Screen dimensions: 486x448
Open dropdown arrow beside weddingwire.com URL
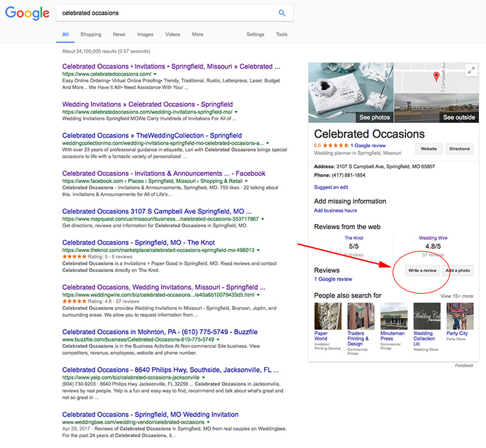pyautogui.click(x=258, y=295)
